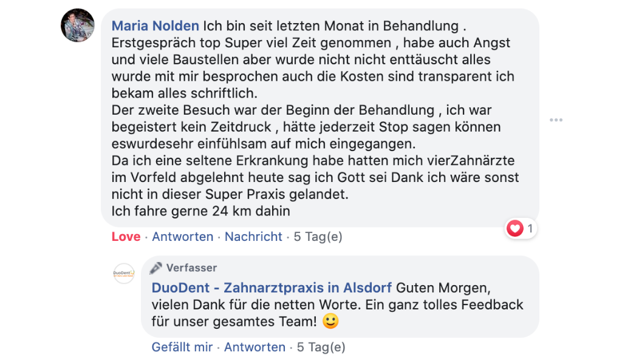Click Nachricht to message Maria Nolden
622x364 pixels.
click(253, 237)
